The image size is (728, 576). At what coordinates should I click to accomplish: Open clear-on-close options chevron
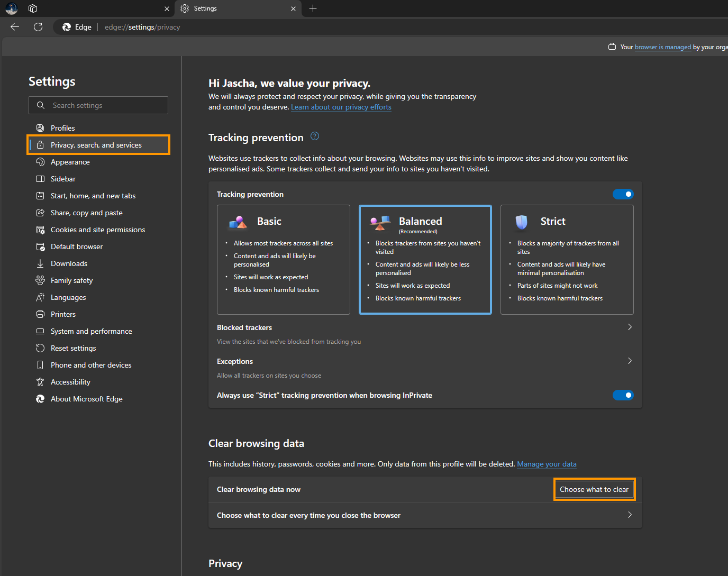[630, 515]
